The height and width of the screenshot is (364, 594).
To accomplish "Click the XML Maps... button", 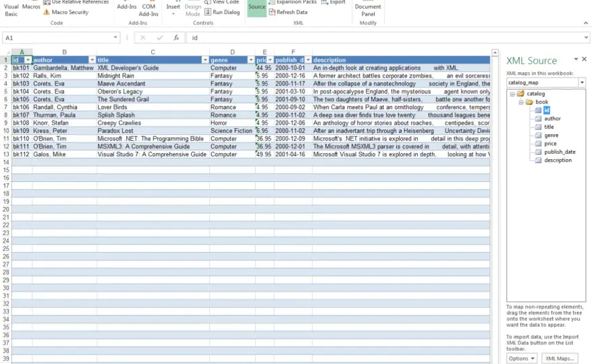I will 560,359.
